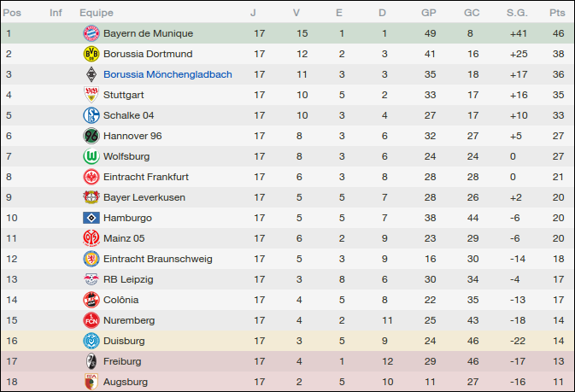This screenshot has height=392, width=575.
Task: Click the Freiburg club badge
Action: coord(91,361)
